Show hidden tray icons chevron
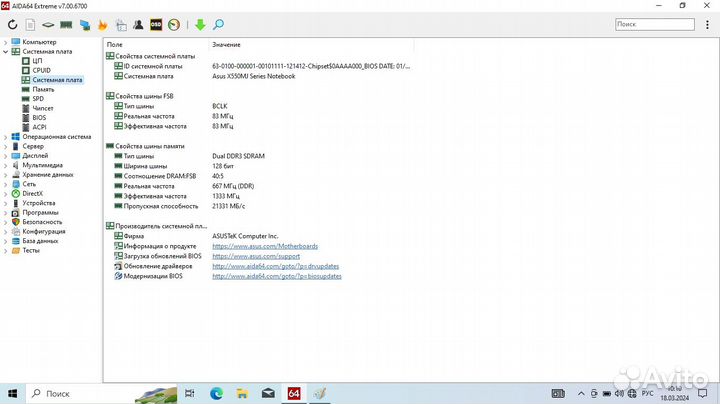 point(581,393)
